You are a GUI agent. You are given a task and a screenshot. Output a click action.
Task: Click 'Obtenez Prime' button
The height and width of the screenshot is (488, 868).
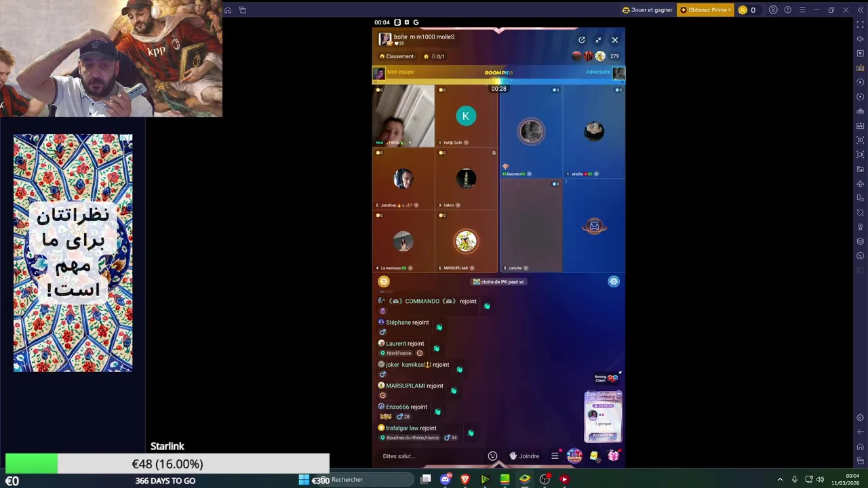(x=706, y=10)
